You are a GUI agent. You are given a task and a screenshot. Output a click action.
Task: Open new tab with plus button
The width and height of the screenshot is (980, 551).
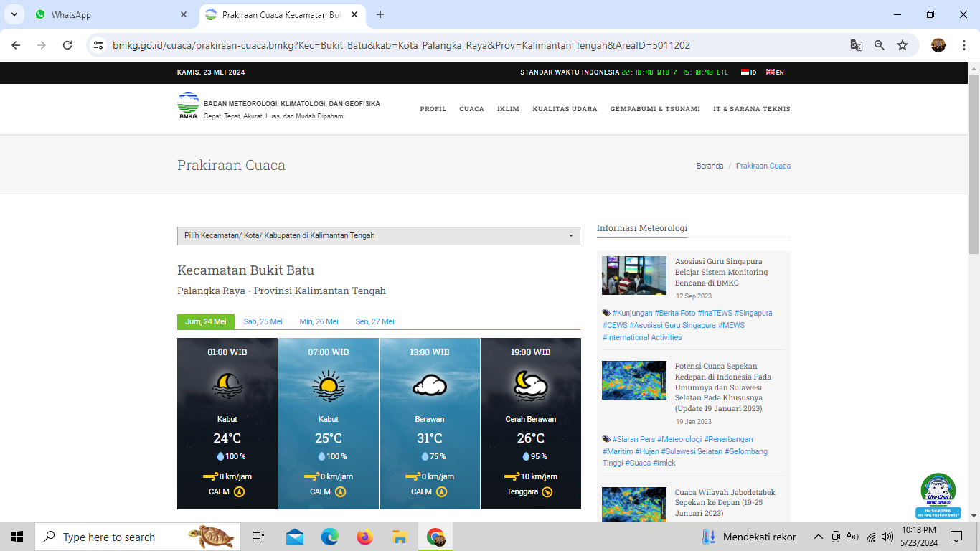[380, 14]
